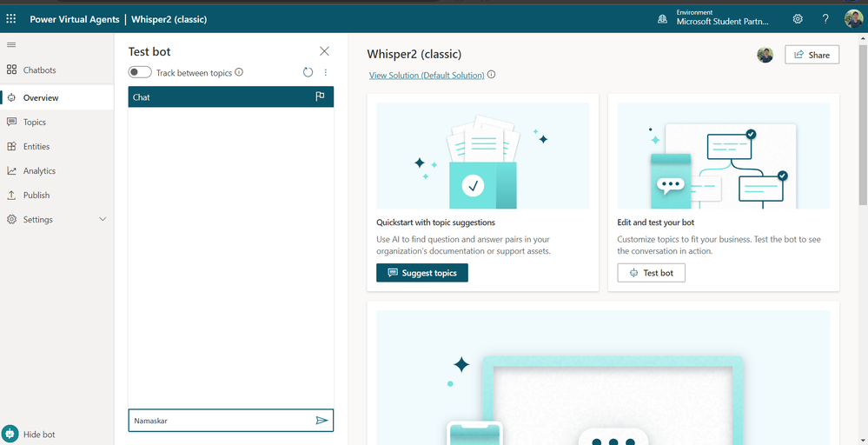The height and width of the screenshot is (445, 868).
Task: Close the Test bot panel
Action: pyautogui.click(x=324, y=51)
